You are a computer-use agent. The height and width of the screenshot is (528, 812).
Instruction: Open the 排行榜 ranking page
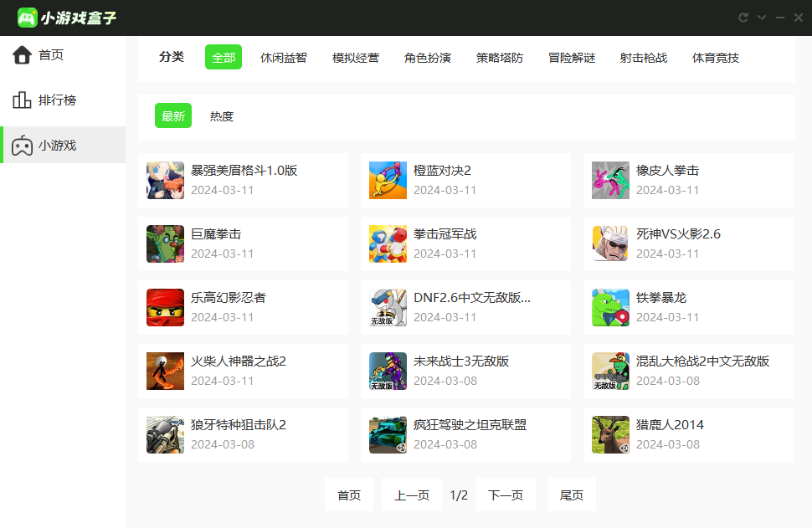click(x=57, y=100)
